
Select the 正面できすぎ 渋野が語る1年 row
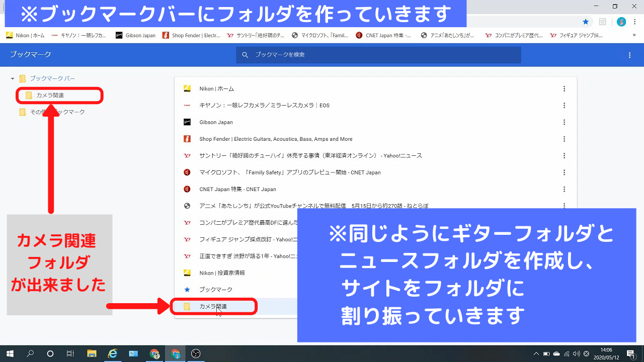(236, 256)
